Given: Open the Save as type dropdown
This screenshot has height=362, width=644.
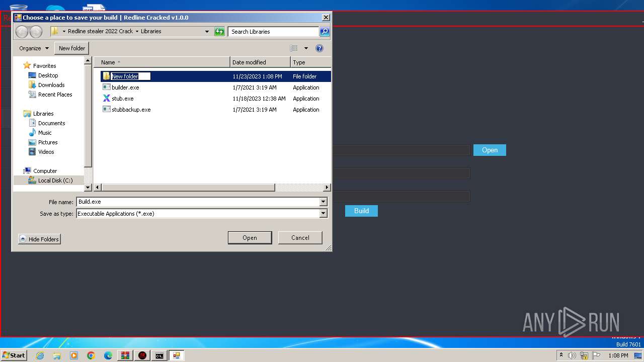Looking at the screenshot, I should click(x=324, y=214).
